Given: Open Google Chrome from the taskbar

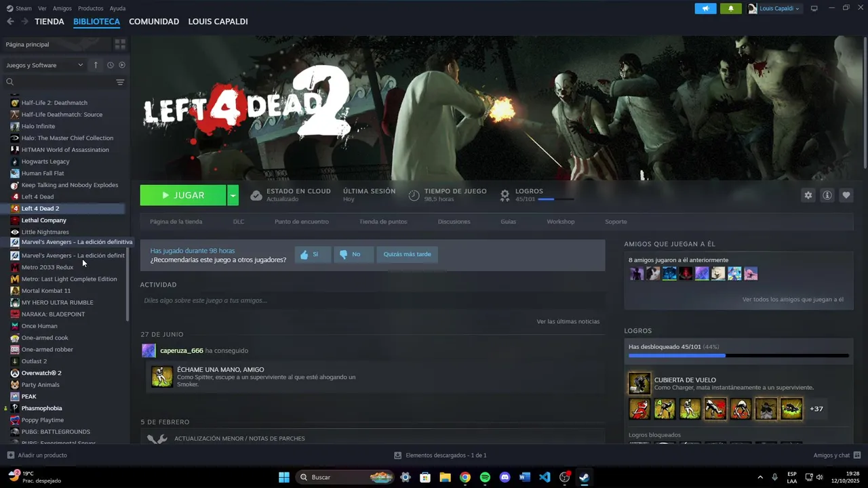Looking at the screenshot, I should (465, 477).
